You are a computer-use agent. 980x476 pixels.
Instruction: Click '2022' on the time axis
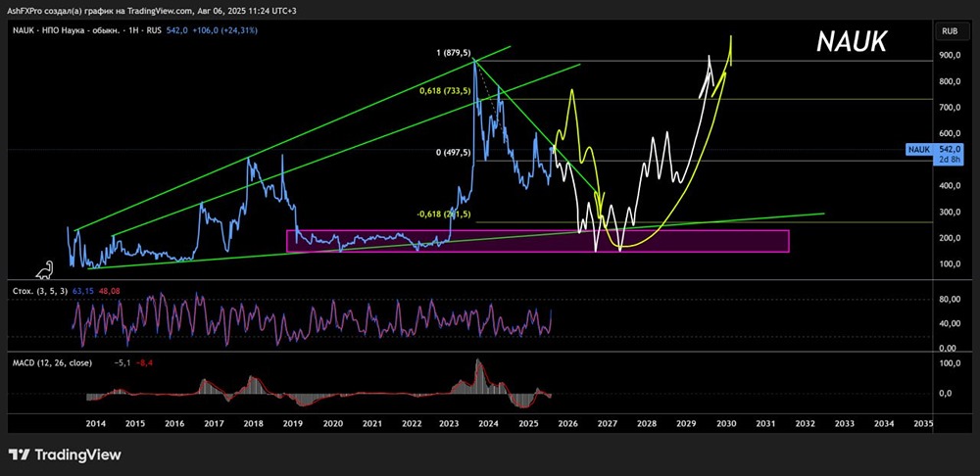point(412,423)
